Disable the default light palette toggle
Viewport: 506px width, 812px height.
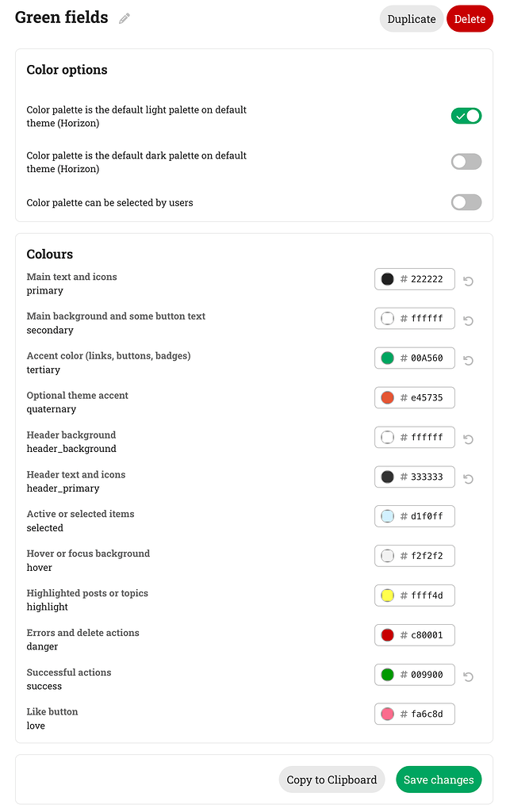[x=466, y=116]
